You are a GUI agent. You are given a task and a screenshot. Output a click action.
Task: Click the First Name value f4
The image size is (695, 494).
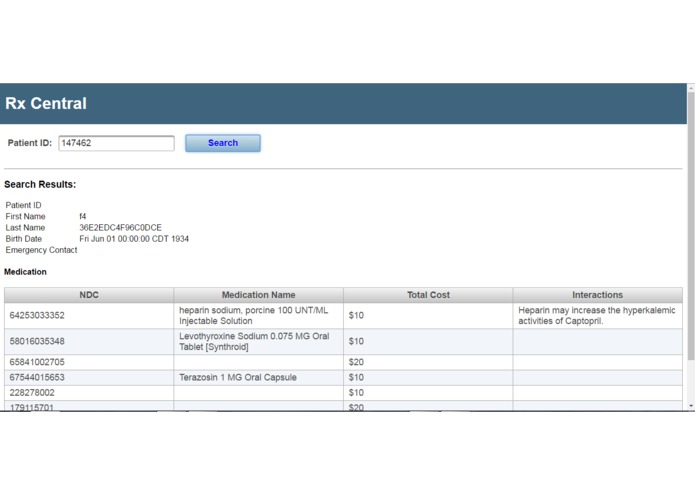[x=82, y=216]
